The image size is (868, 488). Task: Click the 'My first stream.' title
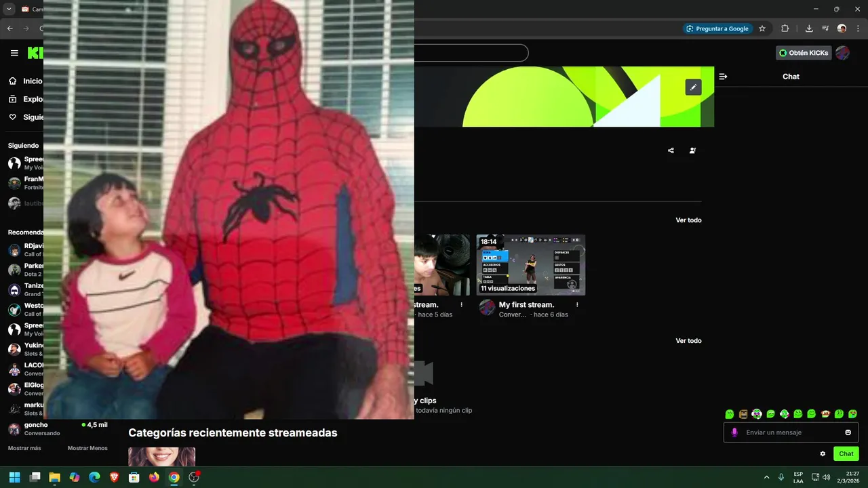coord(526,305)
